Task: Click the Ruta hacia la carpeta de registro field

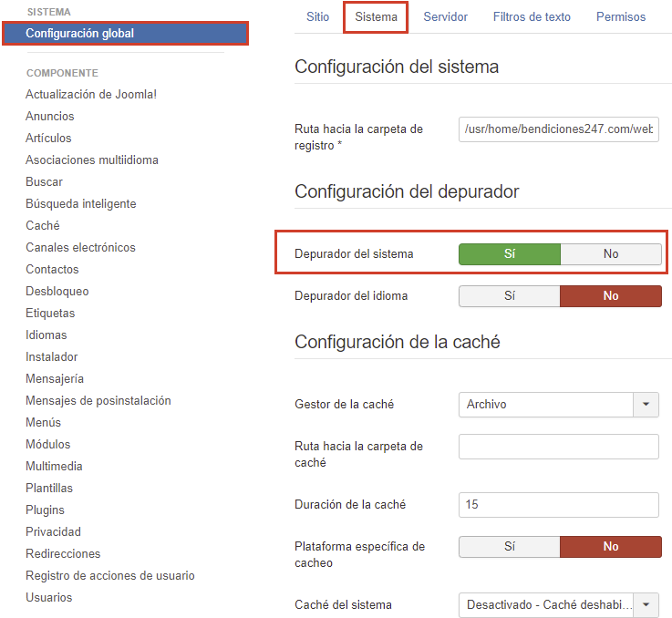Action: (558, 130)
